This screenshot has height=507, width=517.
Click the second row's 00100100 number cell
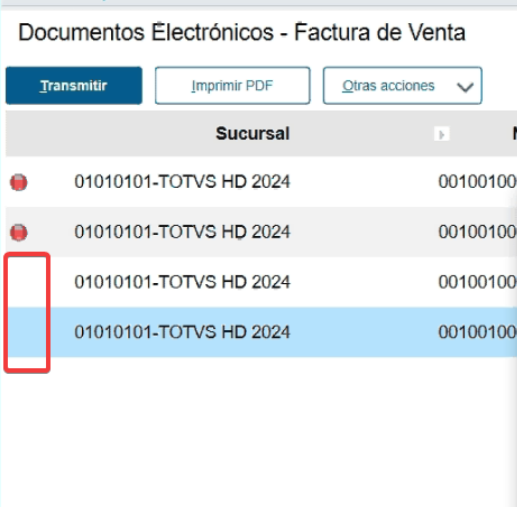[477, 232]
